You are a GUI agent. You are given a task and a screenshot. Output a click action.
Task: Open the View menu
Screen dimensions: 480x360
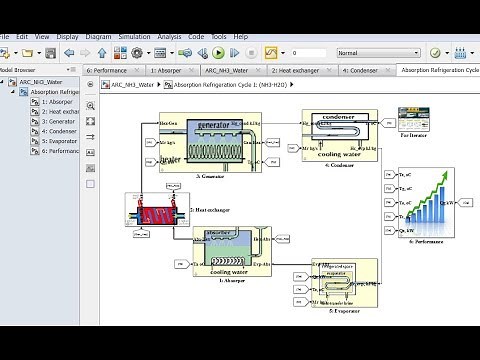(x=42, y=37)
